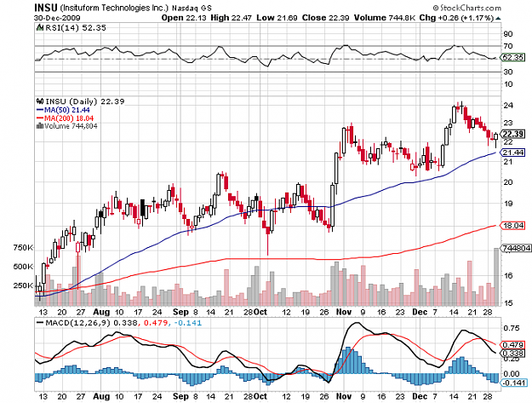The image size is (532, 403).
Task: Click the Sep label on price chart date axis
Action: [180, 312]
